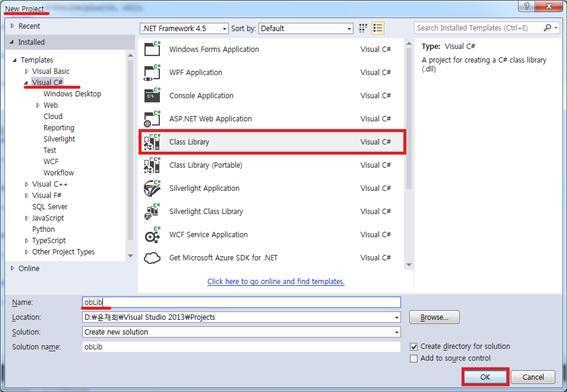Image resolution: width=567 pixels, height=392 pixels.
Task: Click 'Get Microsoft Azure SDK for .NET' text
Action: (x=223, y=258)
